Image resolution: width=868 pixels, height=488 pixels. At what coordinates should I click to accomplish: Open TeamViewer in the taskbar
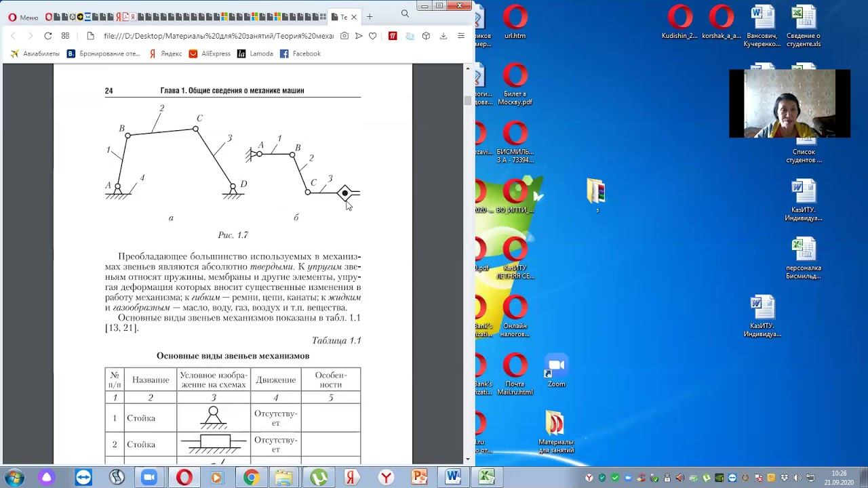click(x=83, y=477)
